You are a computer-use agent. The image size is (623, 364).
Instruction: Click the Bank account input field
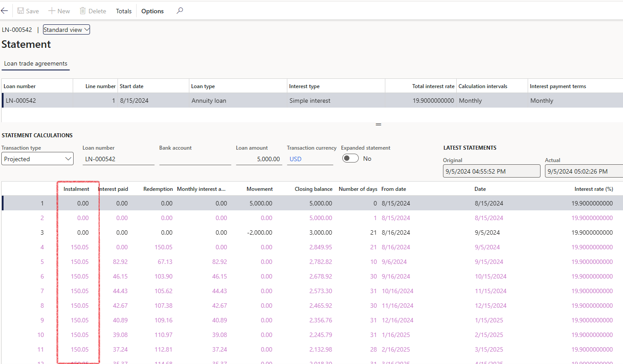click(x=195, y=159)
